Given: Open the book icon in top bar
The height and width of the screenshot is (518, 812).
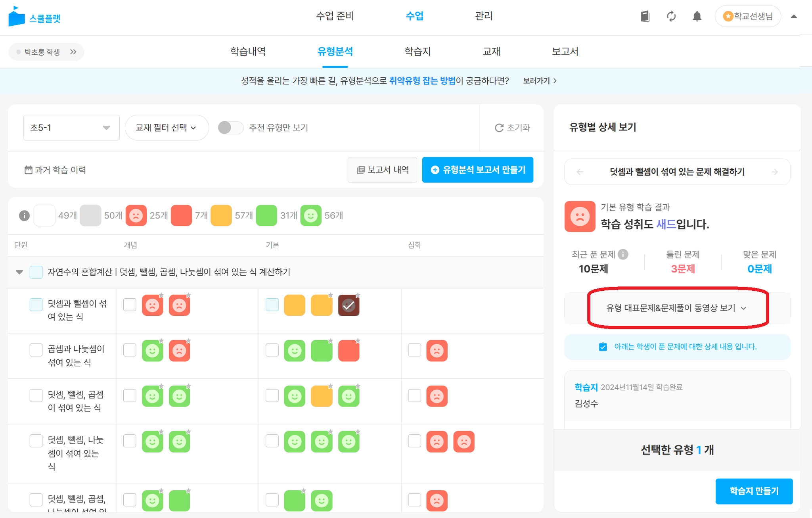Looking at the screenshot, I should pos(645,16).
